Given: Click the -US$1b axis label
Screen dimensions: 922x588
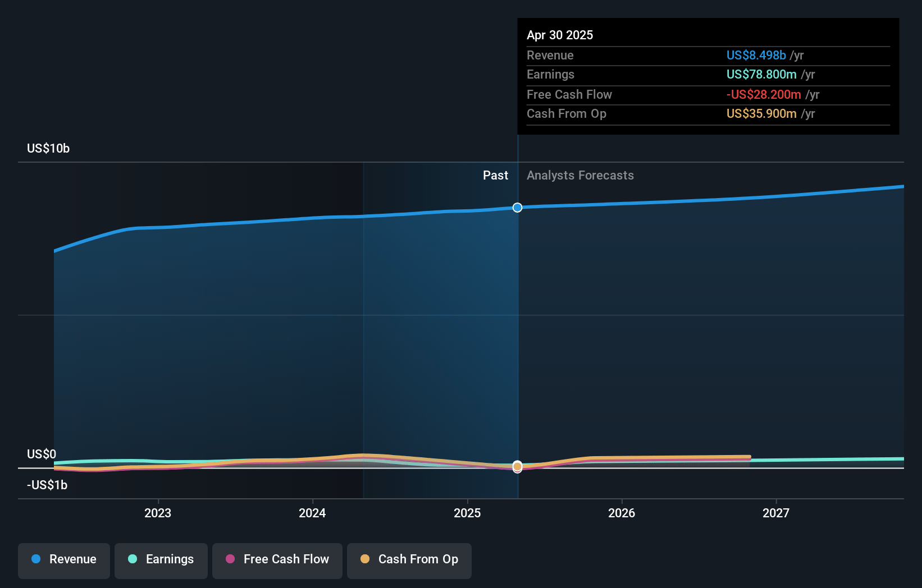Looking at the screenshot, I should coord(47,485).
